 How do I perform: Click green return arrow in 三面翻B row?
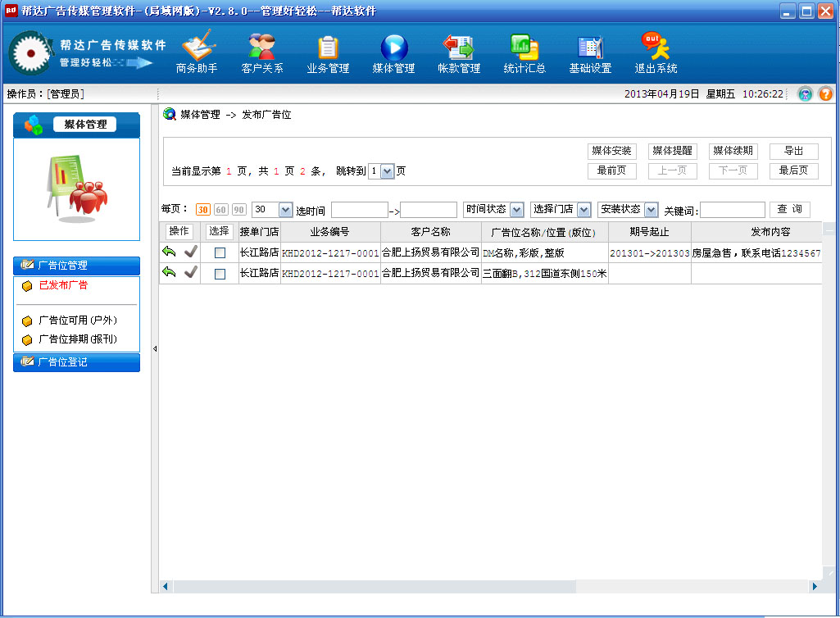pyautogui.click(x=170, y=272)
